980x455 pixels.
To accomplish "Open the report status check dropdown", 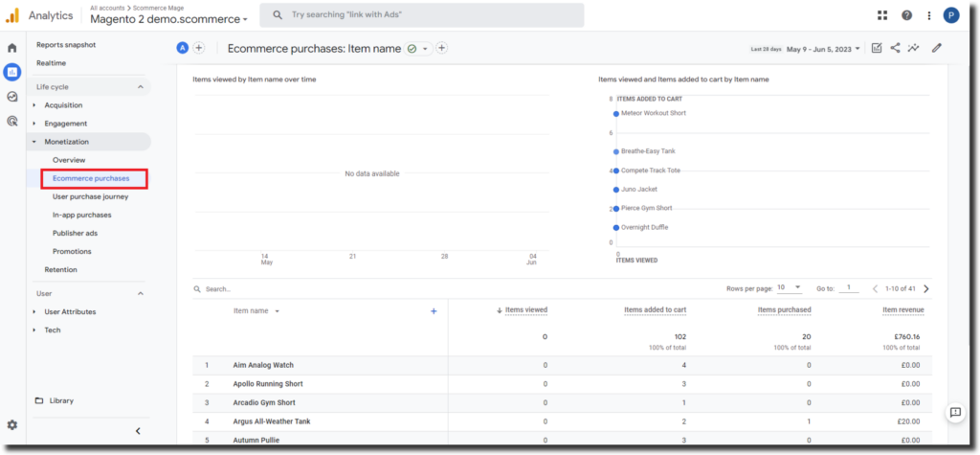I will [x=419, y=48].
